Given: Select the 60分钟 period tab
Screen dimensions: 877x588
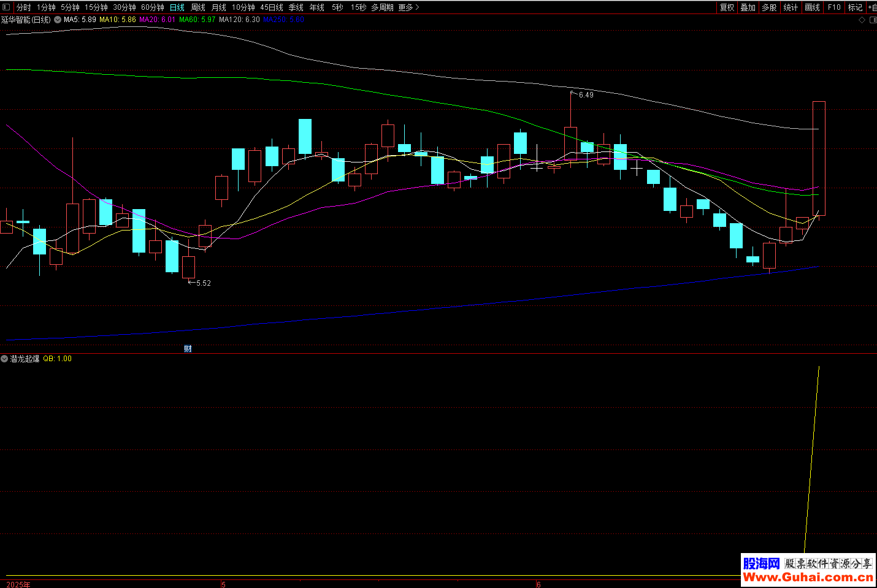Looking at the screenshot, I should (153, 7).
